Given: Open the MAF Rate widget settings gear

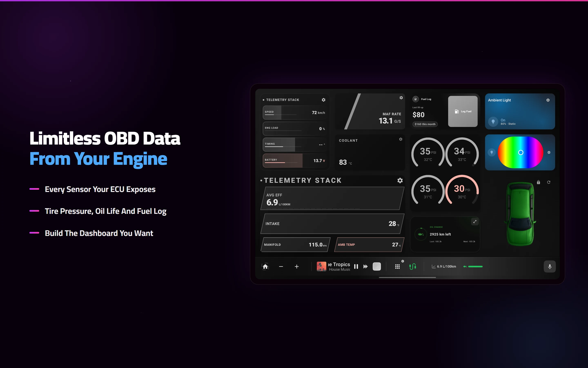Looking at the screenshot, I should pos(401,98).
